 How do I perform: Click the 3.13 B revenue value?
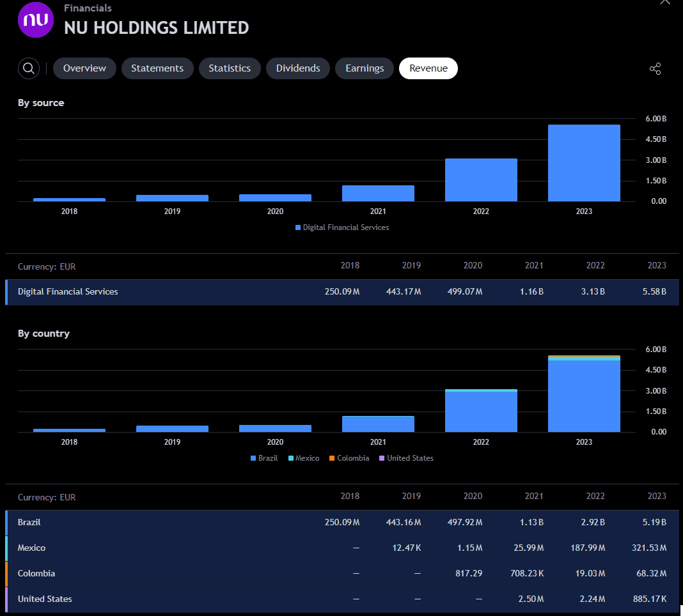click(593, 291)
